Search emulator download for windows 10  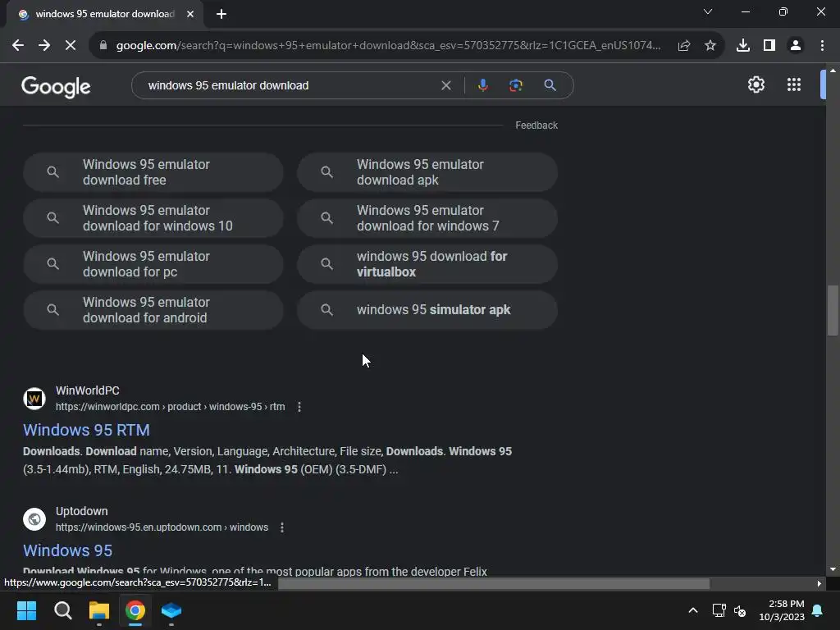pos(153,218)
